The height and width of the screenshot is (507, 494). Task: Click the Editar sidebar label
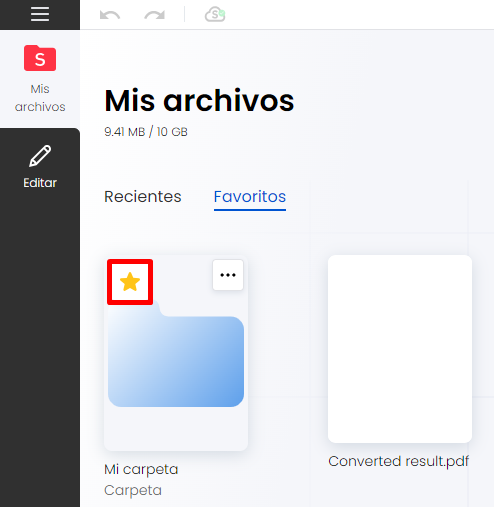click(40, 183)
